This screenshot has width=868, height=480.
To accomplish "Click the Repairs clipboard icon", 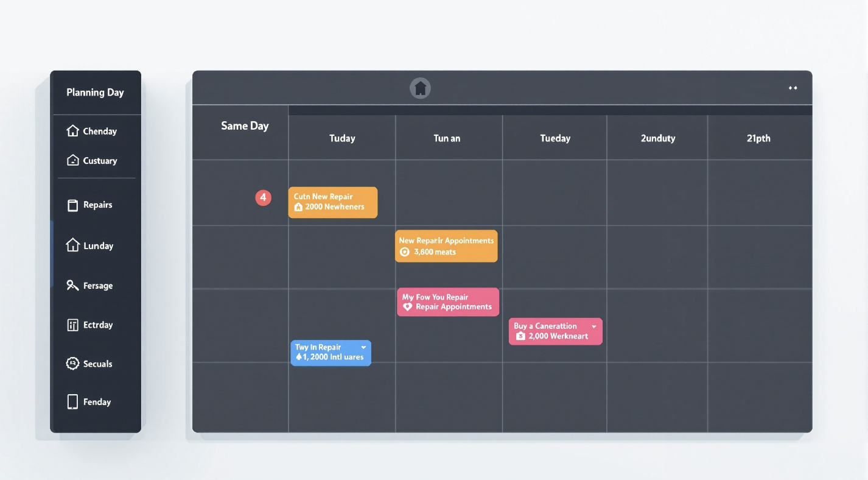I will point(73,205).
